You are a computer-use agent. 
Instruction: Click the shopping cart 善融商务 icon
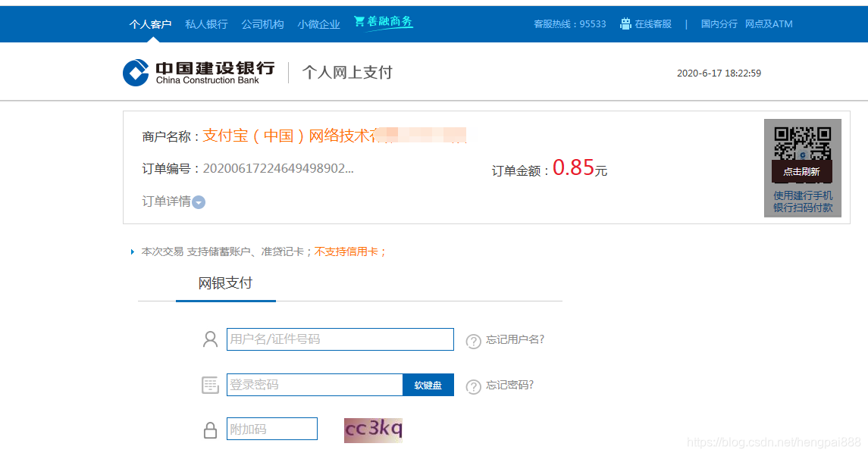pos(359,21)
